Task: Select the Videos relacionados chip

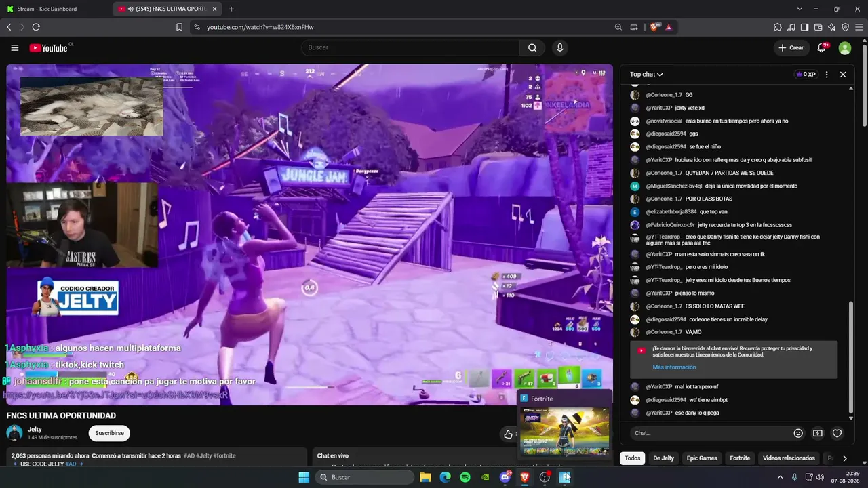Action: click(789, 458)
